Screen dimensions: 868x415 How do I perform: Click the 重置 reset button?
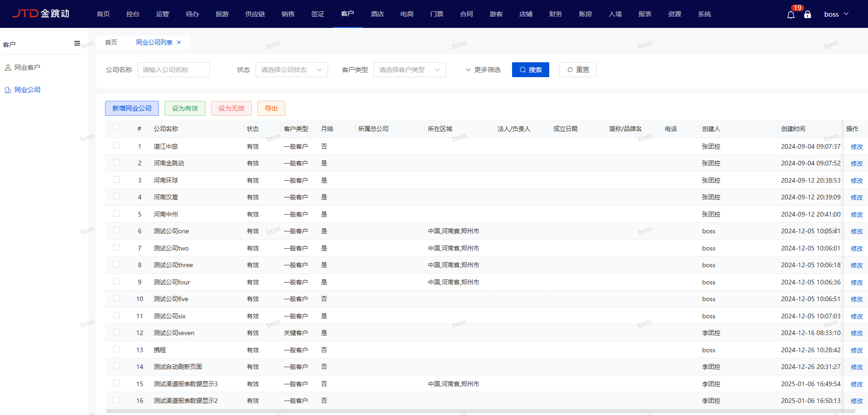click(x=578, y=70)
